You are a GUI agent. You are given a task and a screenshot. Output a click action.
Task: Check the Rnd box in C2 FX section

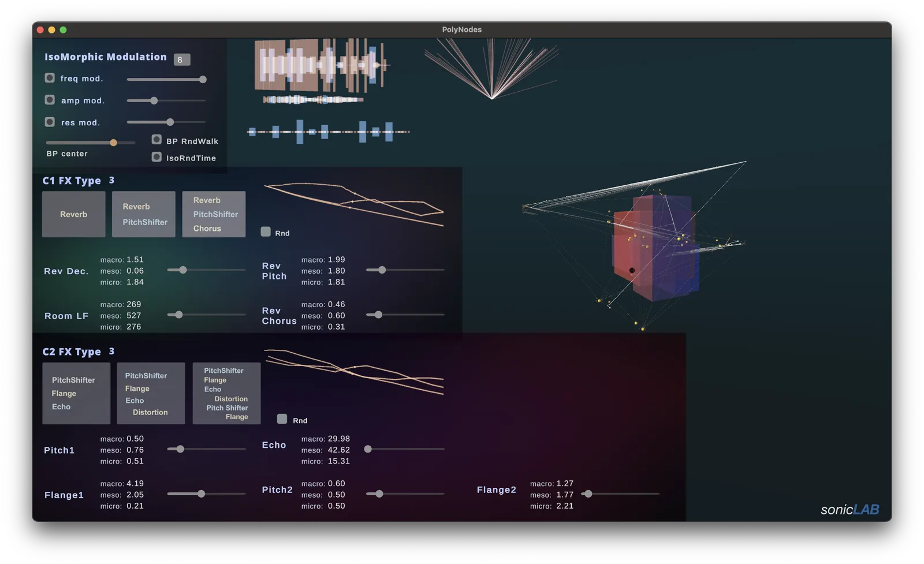tap(282, 419)
